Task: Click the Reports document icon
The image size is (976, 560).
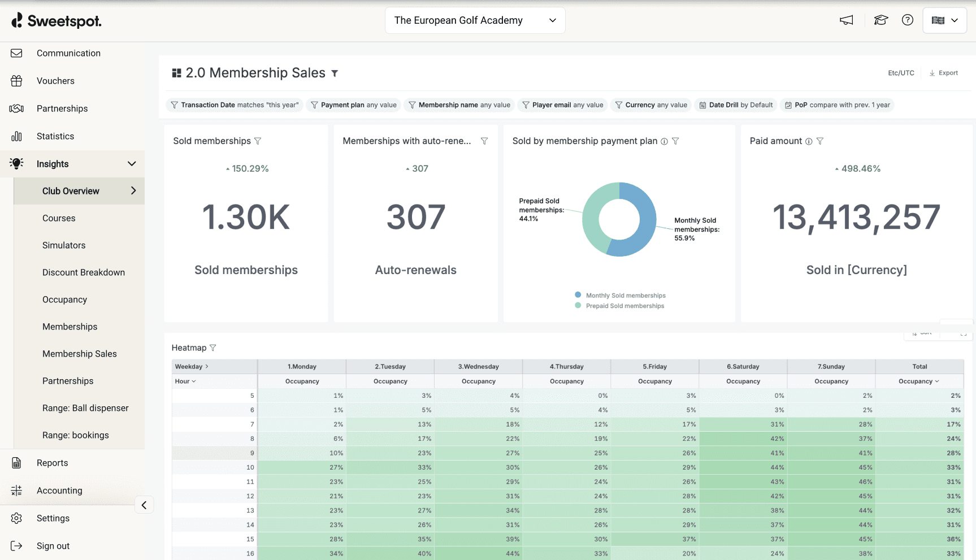Action: click(16, 463)
